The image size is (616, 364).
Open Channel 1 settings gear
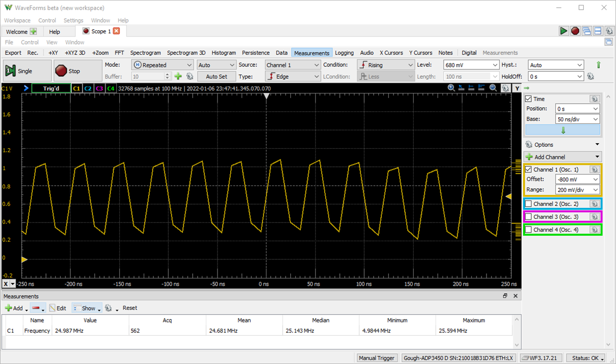[x=595, y=170]
